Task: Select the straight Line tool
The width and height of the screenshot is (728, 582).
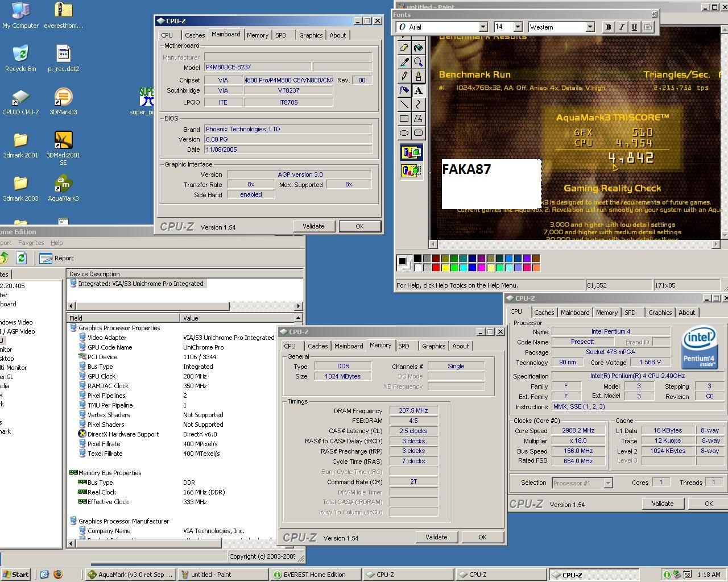Action: [404, 105]
